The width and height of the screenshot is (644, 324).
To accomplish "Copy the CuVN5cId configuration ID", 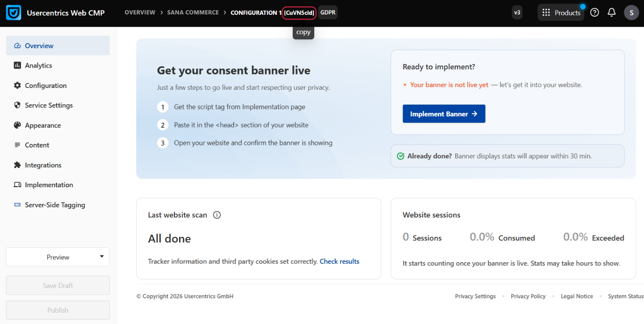I will coord(299,13).
